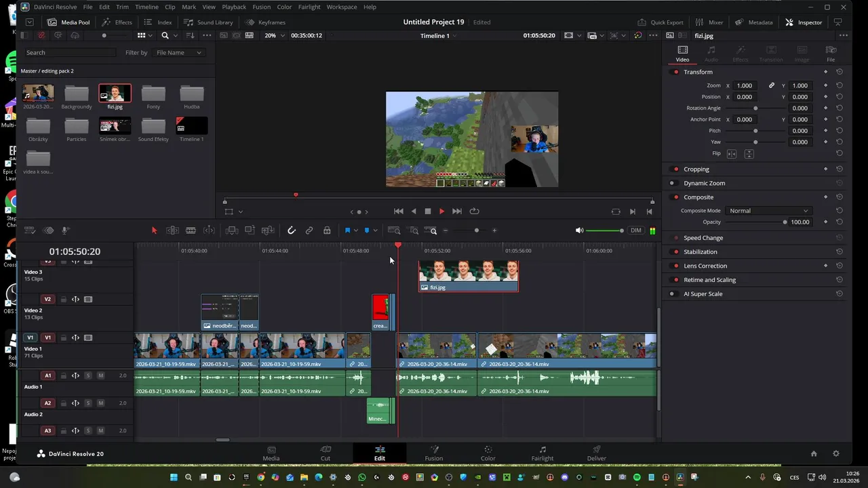The height and width of the screenshot is (488, 868).
Task: Lock the Video 1 track
Action: 64,338
